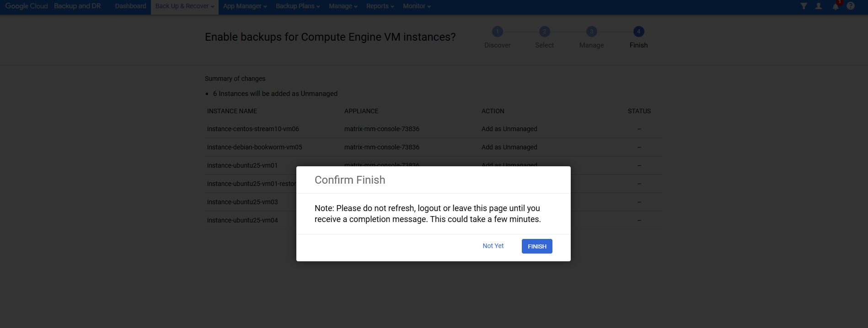Open the Monitor menu
Image resolution: width=868 pixels, height=328 pixels.
tap(417, 6)
